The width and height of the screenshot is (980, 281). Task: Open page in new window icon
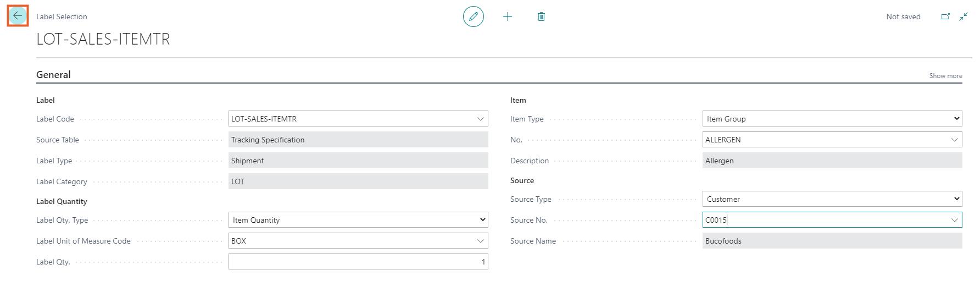click(945, 16)
